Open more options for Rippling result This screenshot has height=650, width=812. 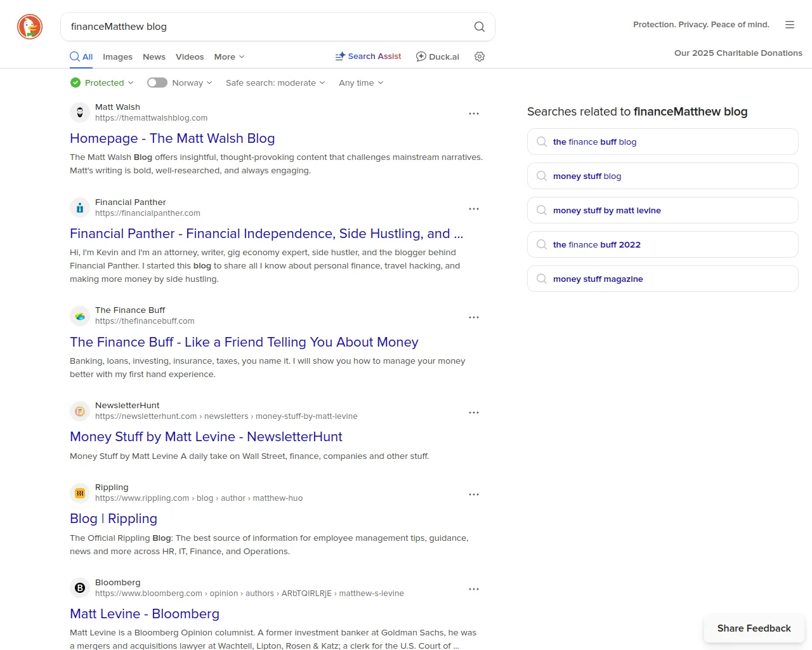coord(474,494)
